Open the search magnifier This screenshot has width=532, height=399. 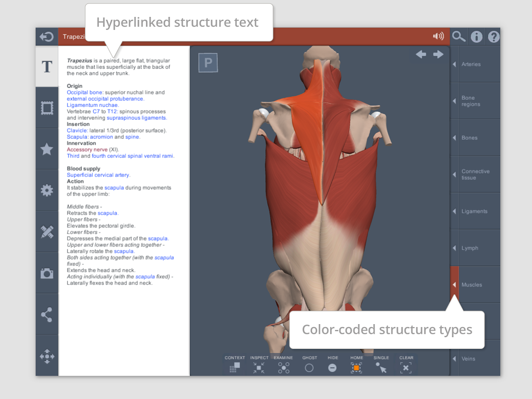point(459,36)
